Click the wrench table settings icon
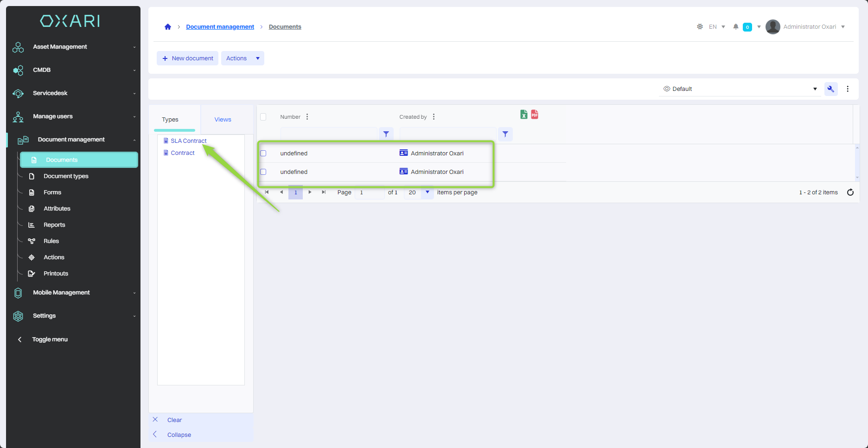The width and height of the screenshot is (868, 448). pos(830,89)
